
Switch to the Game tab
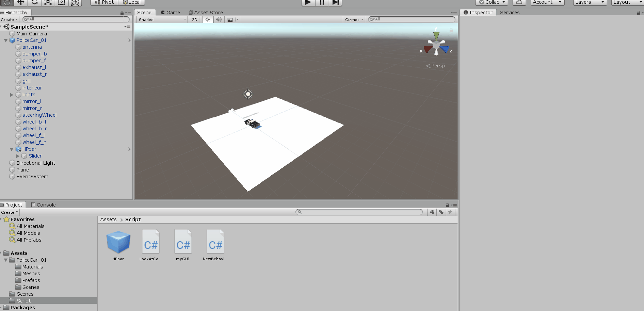(170, 13)
